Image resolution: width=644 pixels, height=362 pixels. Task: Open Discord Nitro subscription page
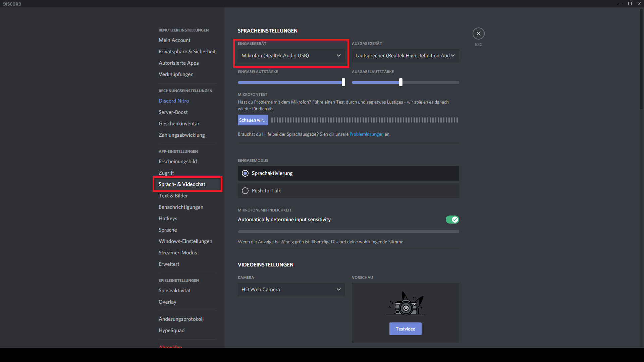coord(174,100)
